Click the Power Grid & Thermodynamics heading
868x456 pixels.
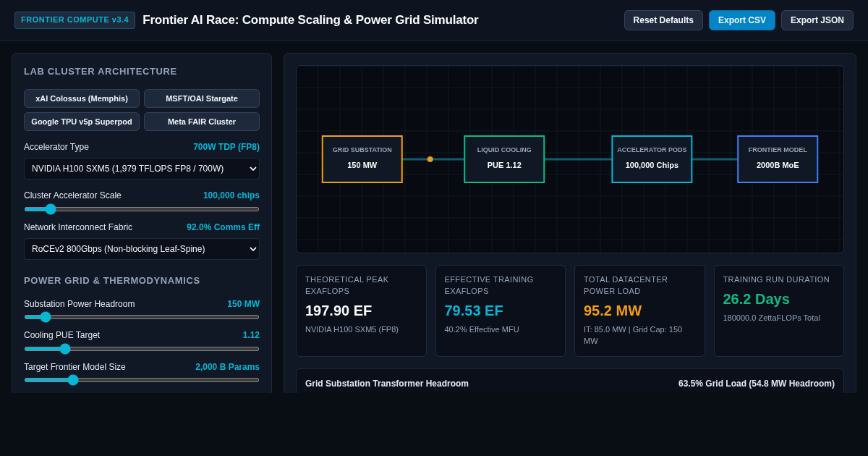112,280
